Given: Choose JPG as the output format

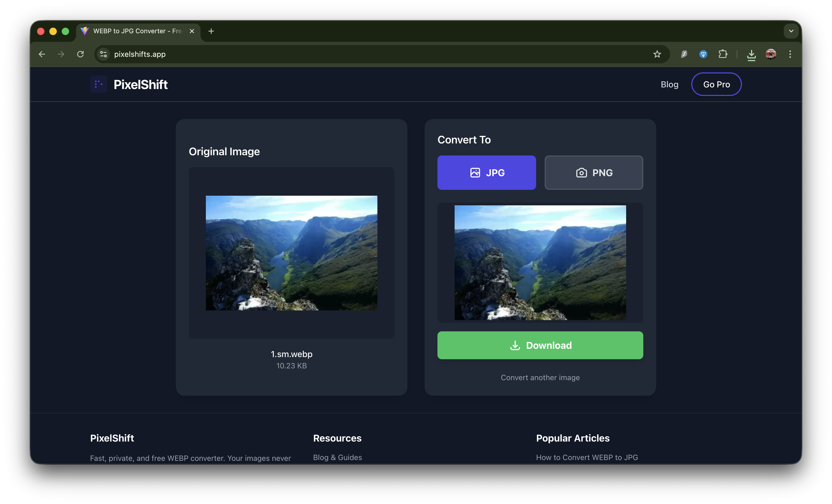Looking at the screenshot, I should 486,173.
